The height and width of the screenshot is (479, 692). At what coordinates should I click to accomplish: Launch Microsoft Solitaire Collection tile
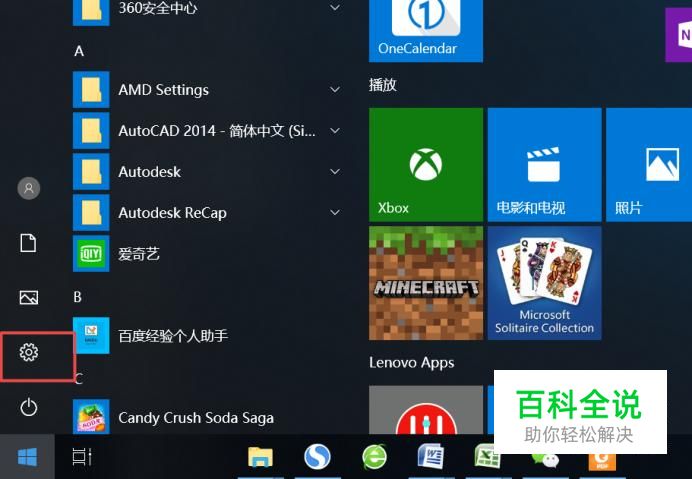tap(544, 283)
